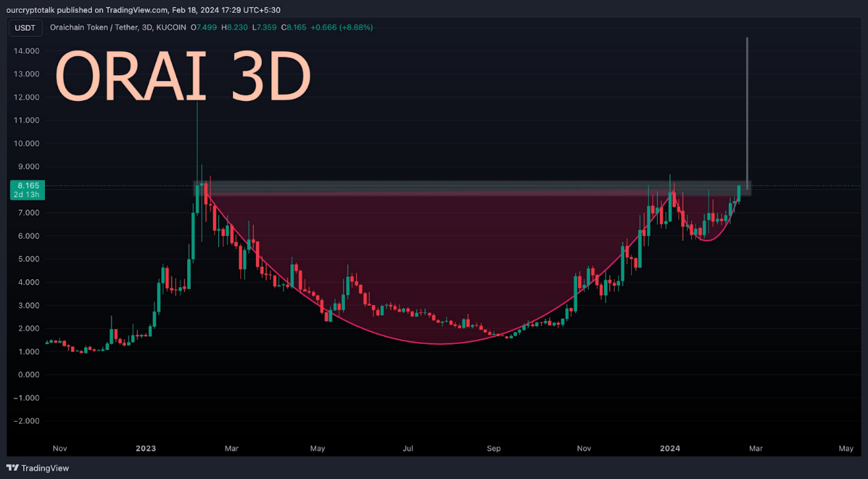Screen dimensions: 868x479
Task: Click the 7.000 price axis label
Action: point(28,213)
